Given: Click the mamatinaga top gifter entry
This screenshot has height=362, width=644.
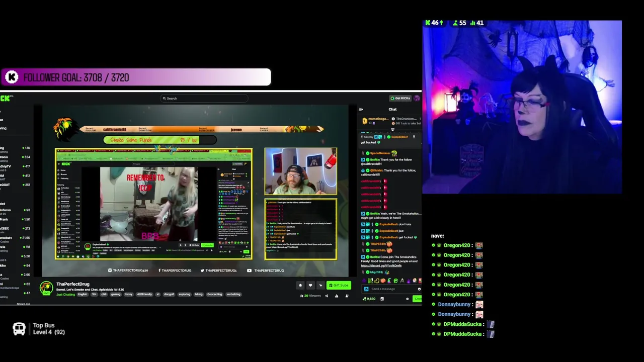Looking at the screenshot, I should pyautogui.click(x=375, y=121).
